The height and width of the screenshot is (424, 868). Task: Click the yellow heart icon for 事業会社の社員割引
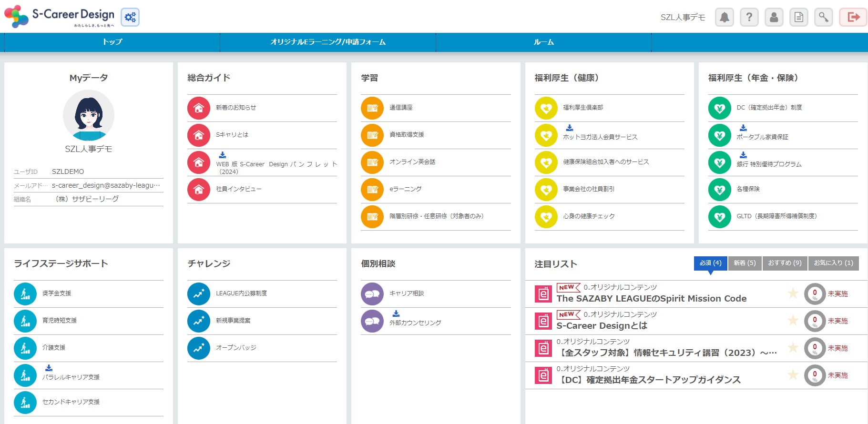point(546,190)
